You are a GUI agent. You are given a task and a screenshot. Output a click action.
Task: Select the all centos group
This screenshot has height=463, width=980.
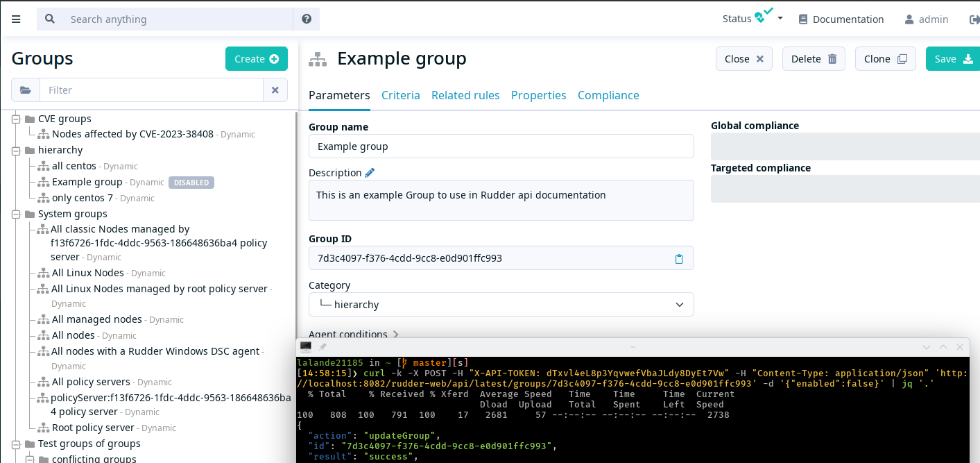[x=74, y=166]
